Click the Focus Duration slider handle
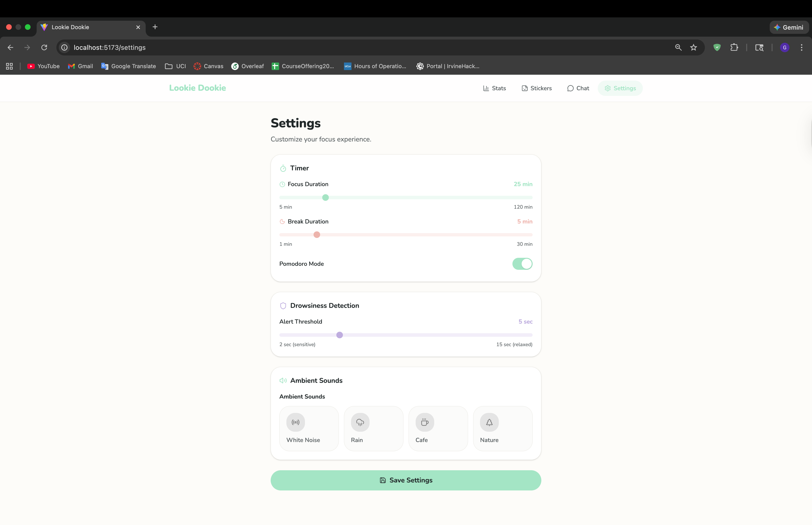Image resolution: width=812 pixels, height=525 pixels. click(x=325, y=197)
